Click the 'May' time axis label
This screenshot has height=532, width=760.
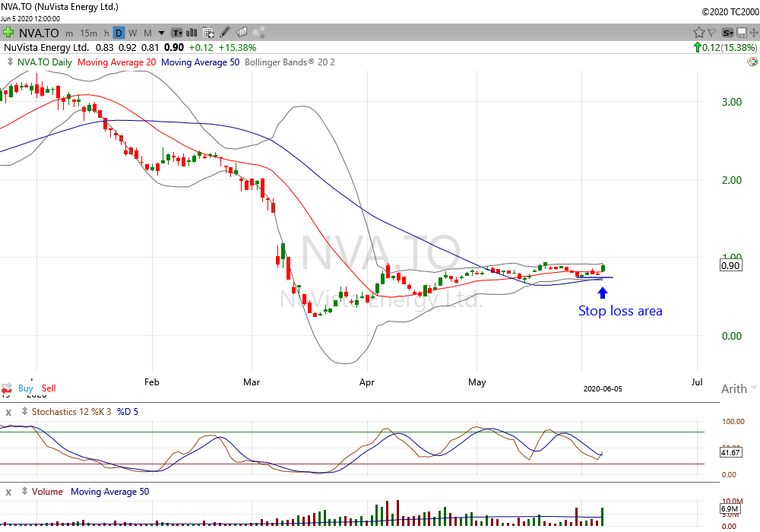tap(477, 382)
